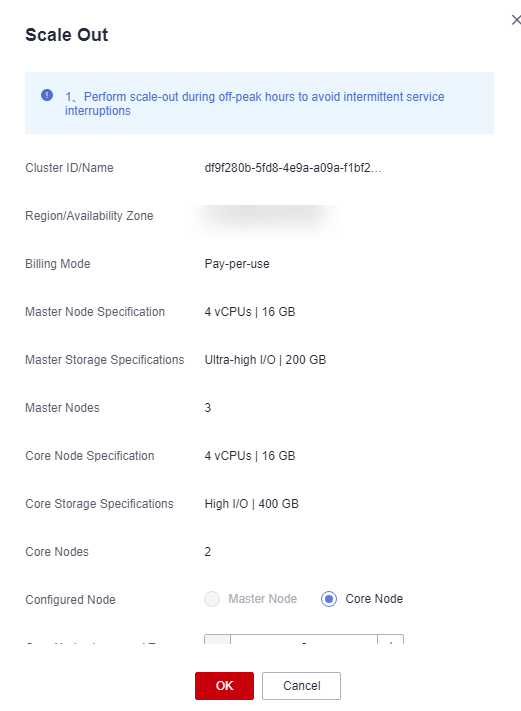Close the Scale Out dialog
The width and height of the screenshot is (521, 711).
(x=516, y=20)
